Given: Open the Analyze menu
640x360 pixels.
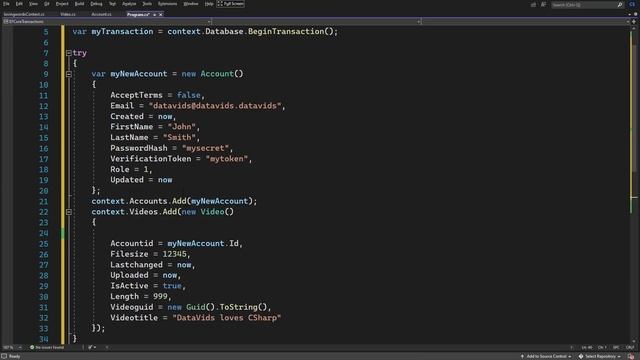Looking at the screenshot, I should pos(129,4).
